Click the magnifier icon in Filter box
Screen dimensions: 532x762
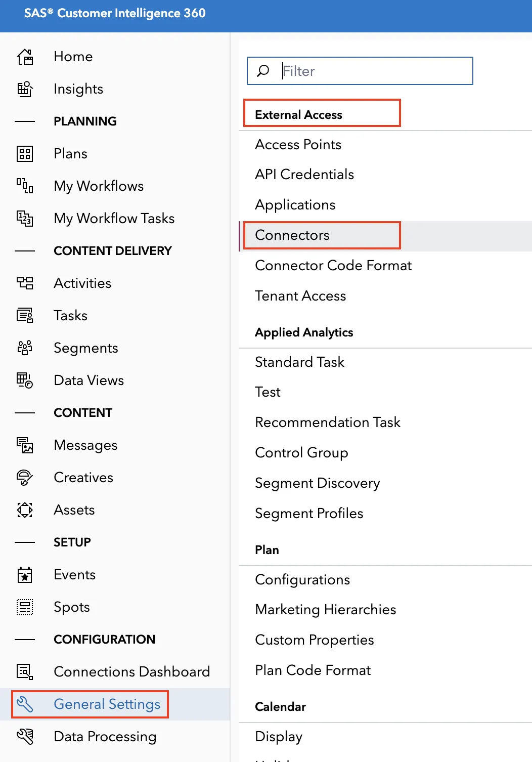point(263,71)
